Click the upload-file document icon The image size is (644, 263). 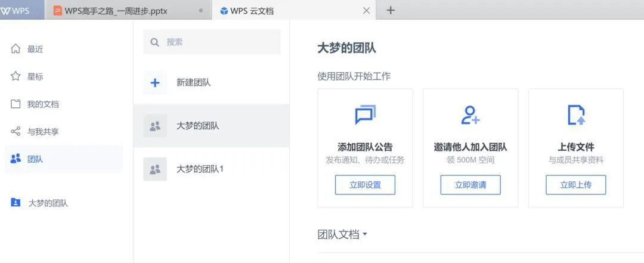[x=576, y=115]
